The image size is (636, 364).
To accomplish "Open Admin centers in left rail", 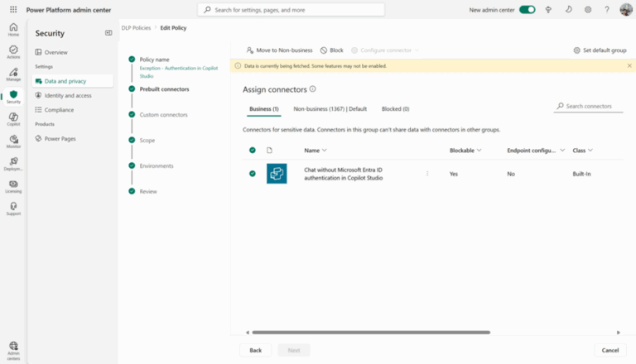I will click(x=13, y=351).
